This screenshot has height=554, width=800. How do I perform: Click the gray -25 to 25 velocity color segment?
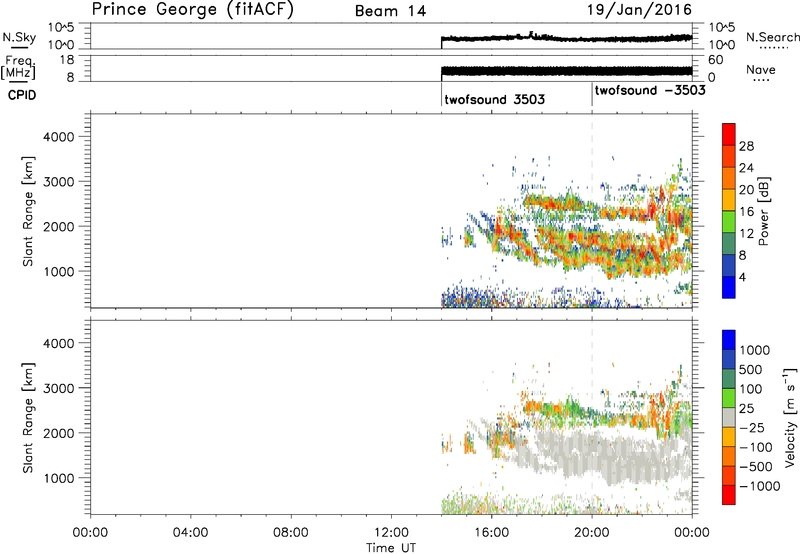pyautogui.click(x=729, y=418)
